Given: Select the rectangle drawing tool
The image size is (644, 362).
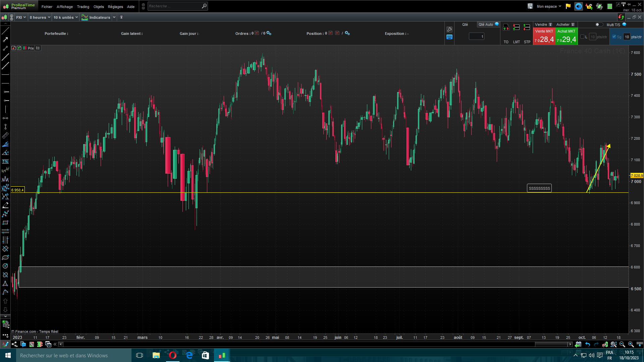Looking at the screenshot, I should (x=5, y=223).
